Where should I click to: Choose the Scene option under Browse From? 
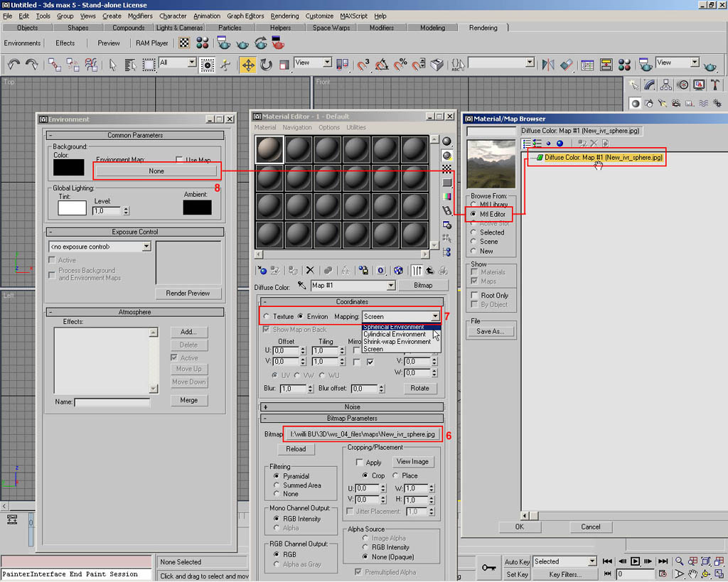473,242
